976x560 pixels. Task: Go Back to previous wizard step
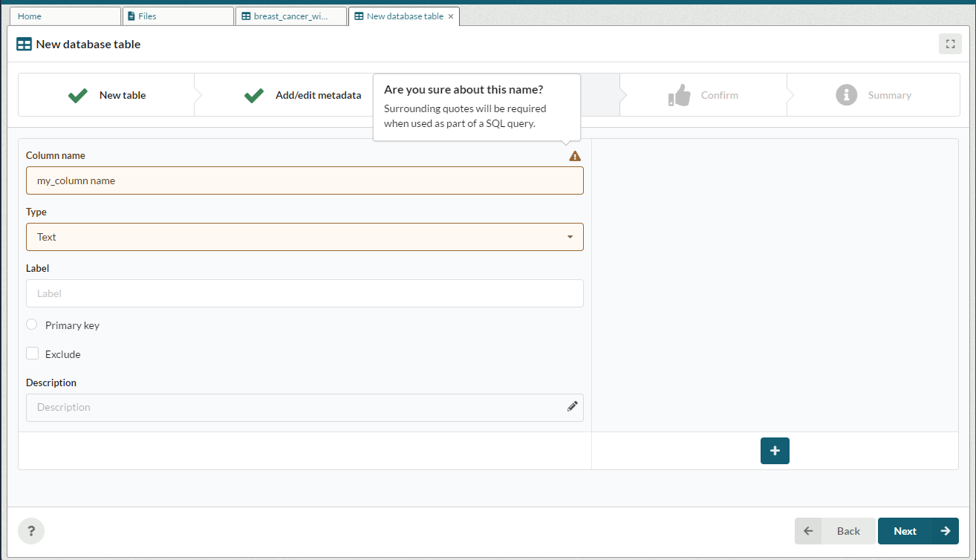click(835, 531)
